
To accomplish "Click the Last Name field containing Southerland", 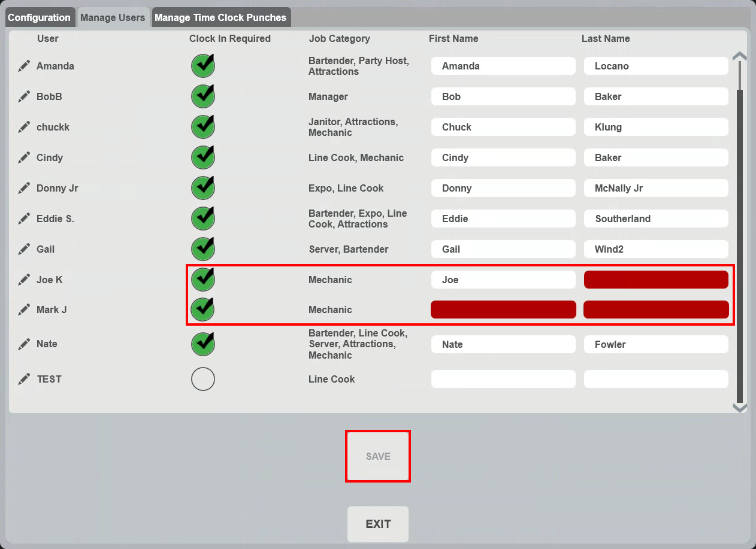I will [x=656, y=219].
